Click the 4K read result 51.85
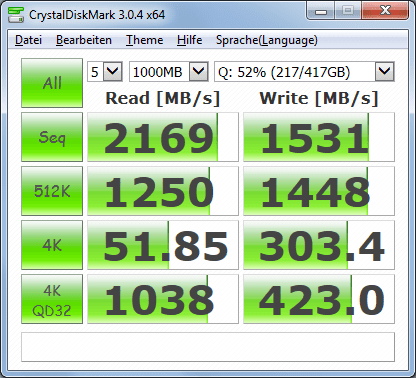416x378 pixels. pyautogui.click(x=163, y=245)
